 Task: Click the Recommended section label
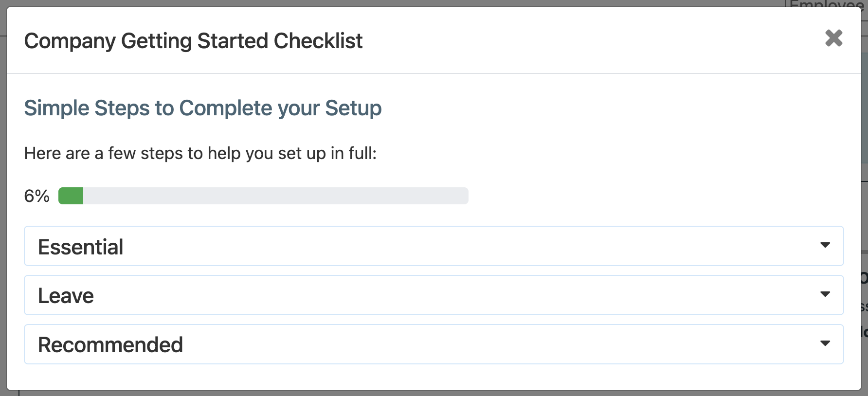point(110,345)
